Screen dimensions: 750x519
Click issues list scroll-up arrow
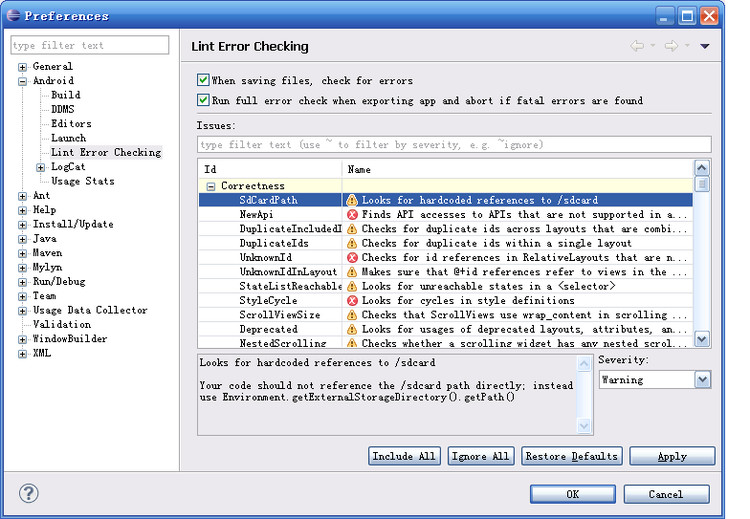[702, 168]
